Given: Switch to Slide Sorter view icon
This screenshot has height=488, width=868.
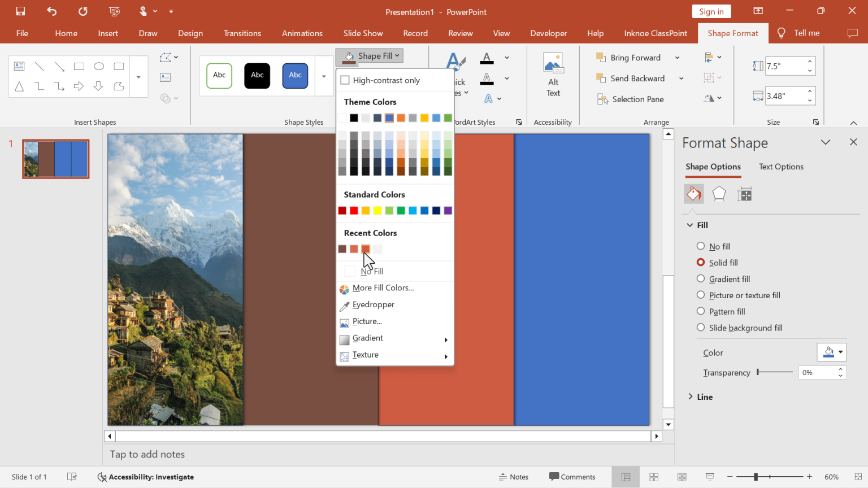Looking at the screenshot, I should pyautogui.click(x=654, y=477).
